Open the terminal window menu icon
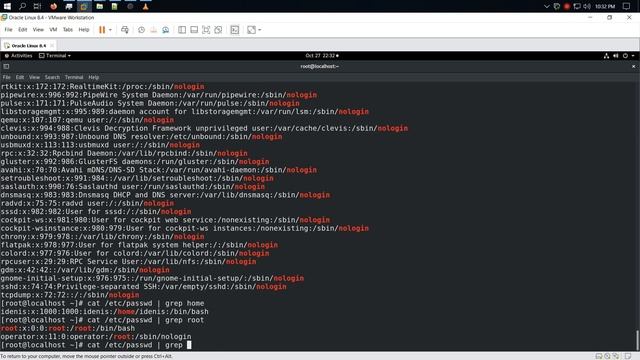Screen dimensions: 640x360 (x=6, y=66)
